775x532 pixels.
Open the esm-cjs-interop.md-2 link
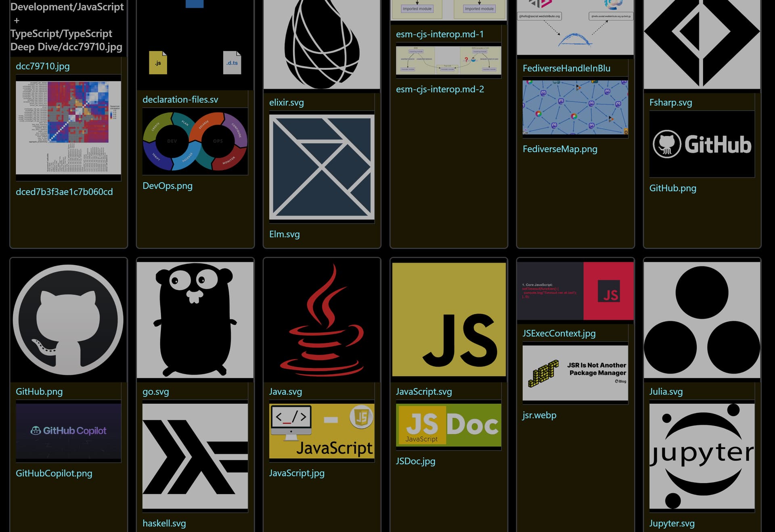coord(440,89)
